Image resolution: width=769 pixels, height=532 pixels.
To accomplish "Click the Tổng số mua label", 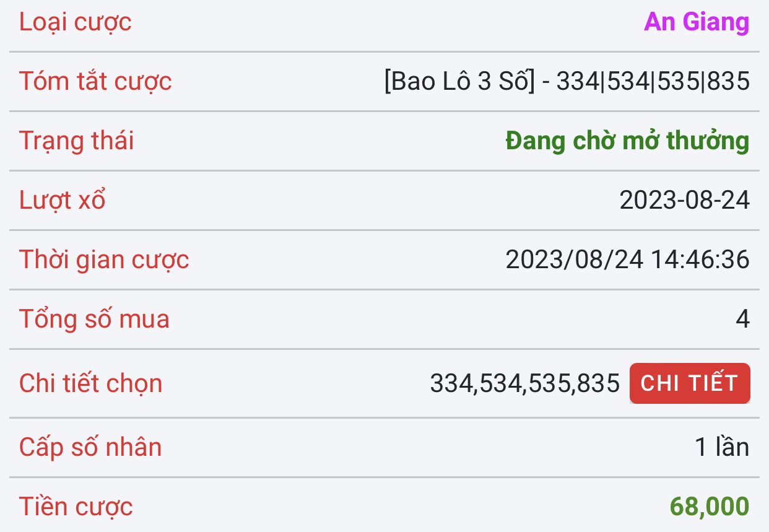I will (x=94, y=320).
